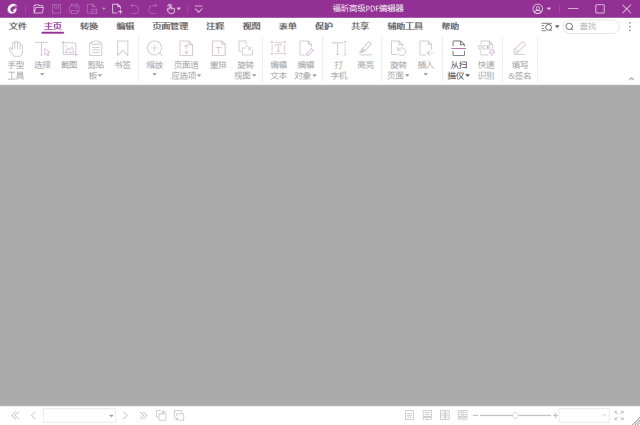Click the 填写&签名 fill and sign icon
This screenshot has height=425, width=640.
(x=520, y=60)
